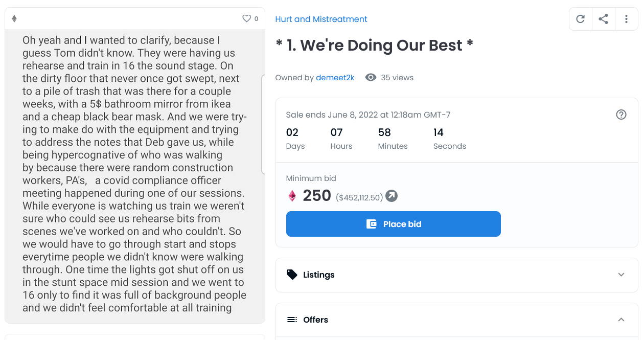Image resolution: width=644 pixels, height=340 pixels.
Task: Click the item title We're Doing Our Best
Action: click(x=374, y=46)
